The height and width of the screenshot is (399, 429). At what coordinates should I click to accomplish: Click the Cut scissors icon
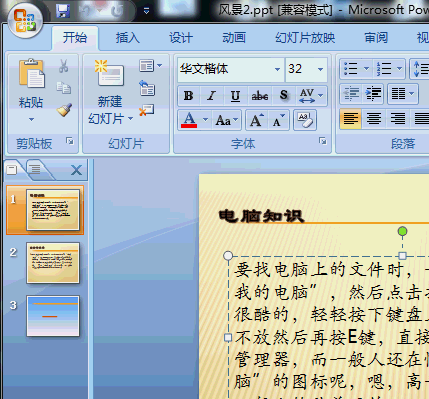tap(63, 66)
